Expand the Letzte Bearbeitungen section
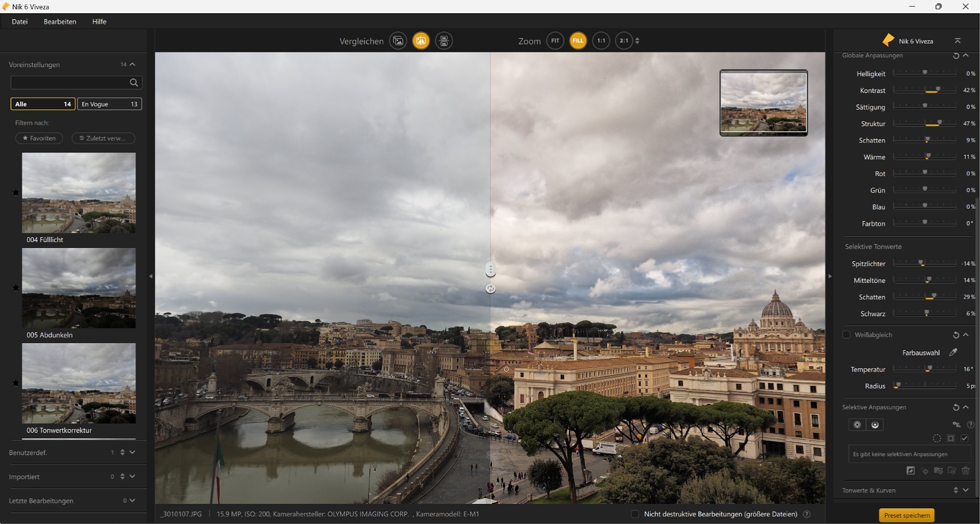Viewport: 980px width, 524px height. pyautogui.click(x=132, y=500)
